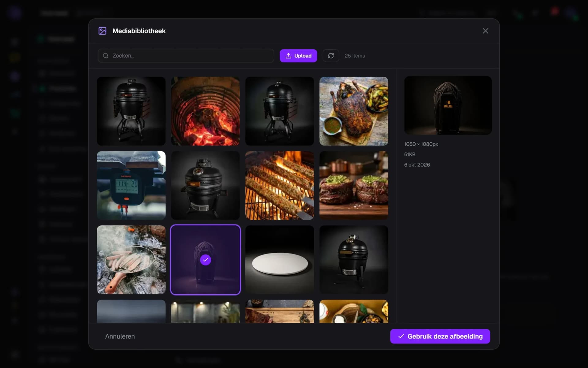
Task: Close the Mediabibliotheek dialog
Action: click(485, 31)
